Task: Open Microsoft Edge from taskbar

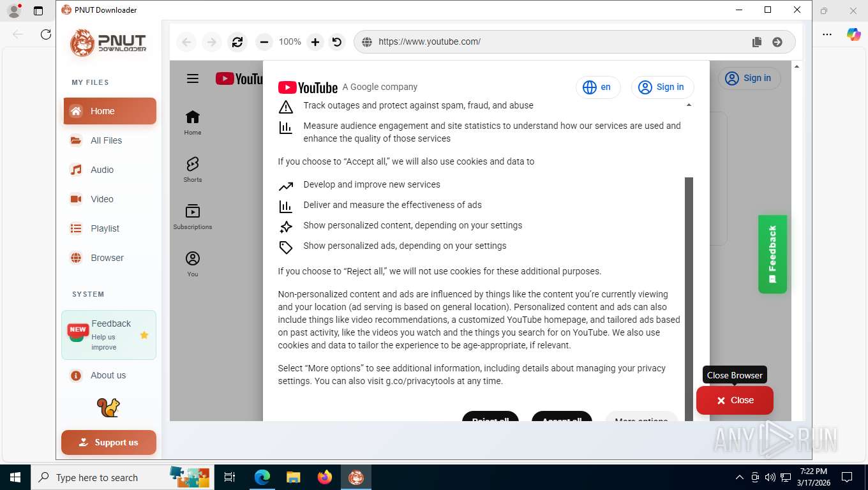Action: click(x=262, y=477)
